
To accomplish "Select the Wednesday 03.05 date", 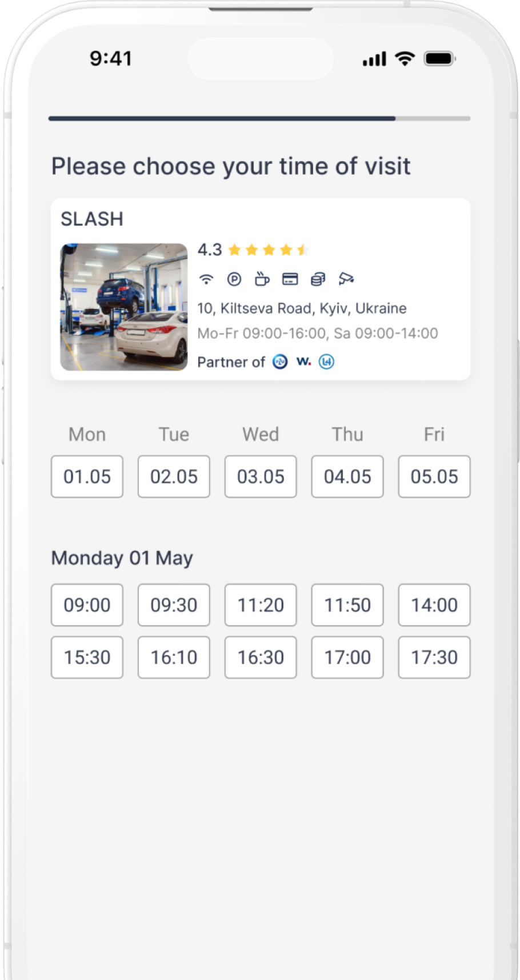I will [261, 476].
